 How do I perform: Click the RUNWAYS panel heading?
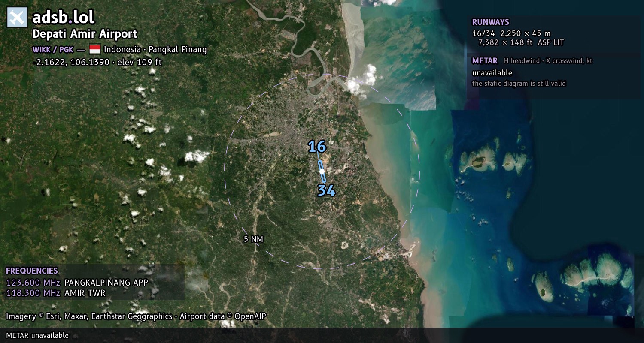491,22
